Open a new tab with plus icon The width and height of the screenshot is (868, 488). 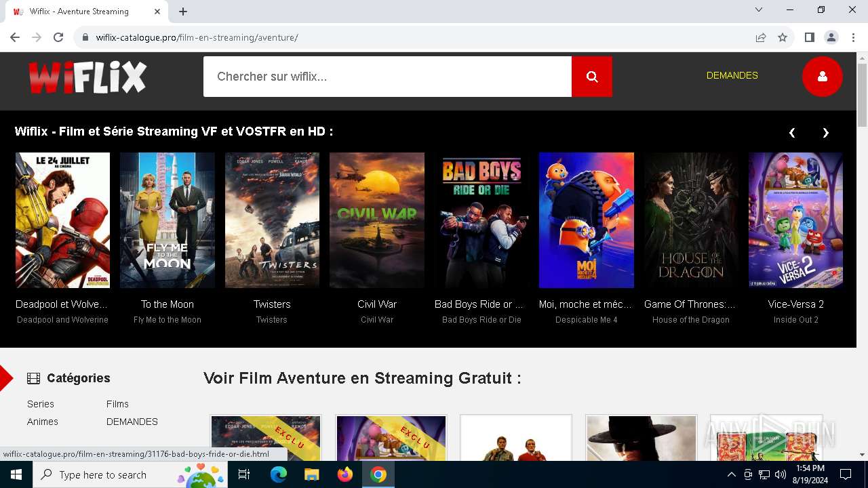coord(183,12)
